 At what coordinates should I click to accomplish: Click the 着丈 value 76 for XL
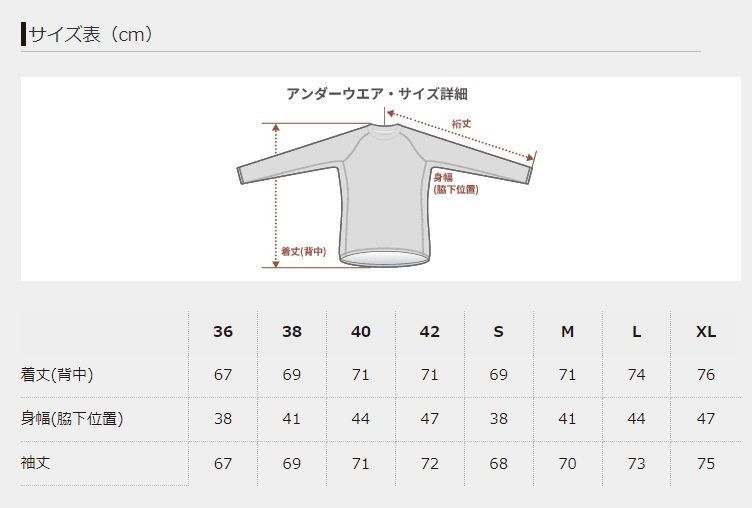tap(706, 375)
